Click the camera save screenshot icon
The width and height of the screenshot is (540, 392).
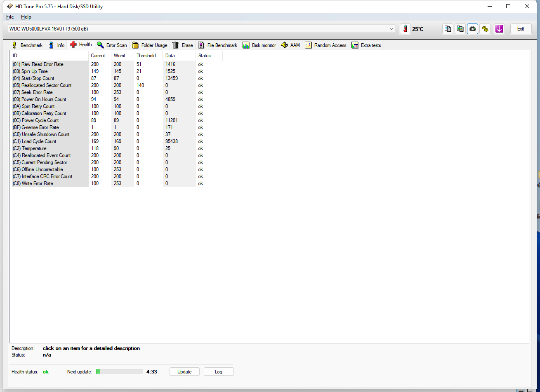pos(473,29)
